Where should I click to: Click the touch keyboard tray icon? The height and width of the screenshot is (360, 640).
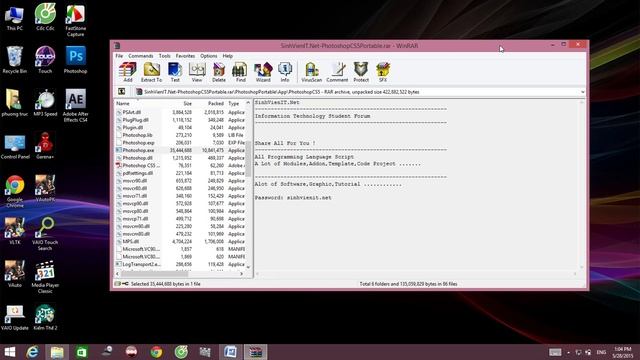coord(555,352)
